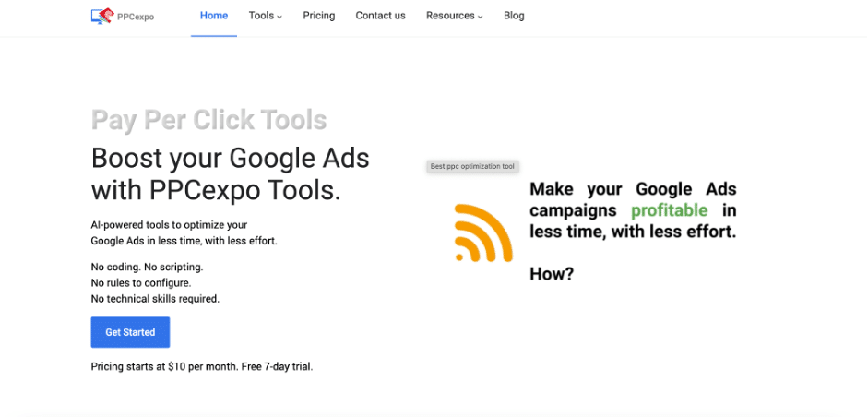Visit the Blog link
The image size is (868, 417).
click(514, 16)
